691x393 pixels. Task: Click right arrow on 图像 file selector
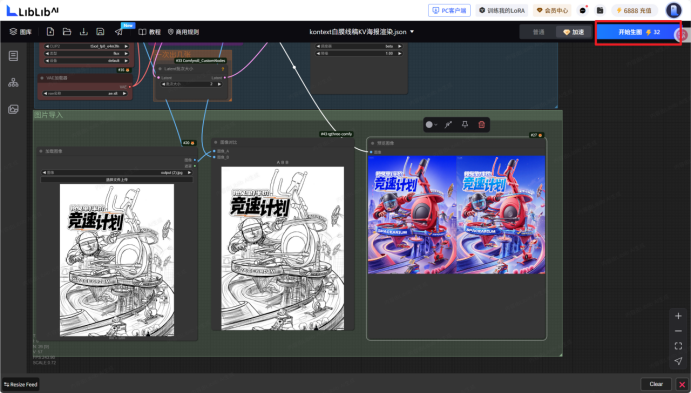[x=189, y=173]
